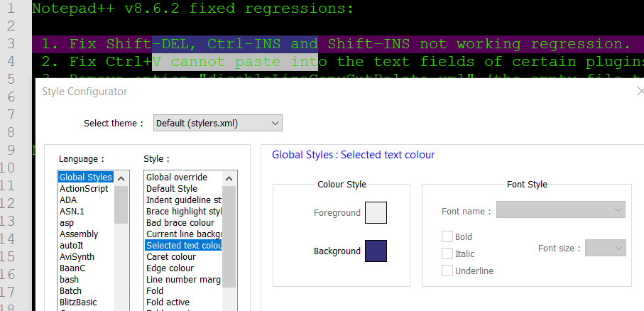The width and height of the screenshot is (644, 311).
Task: Close the Style Configurator dialog
Action: (640, 91)
